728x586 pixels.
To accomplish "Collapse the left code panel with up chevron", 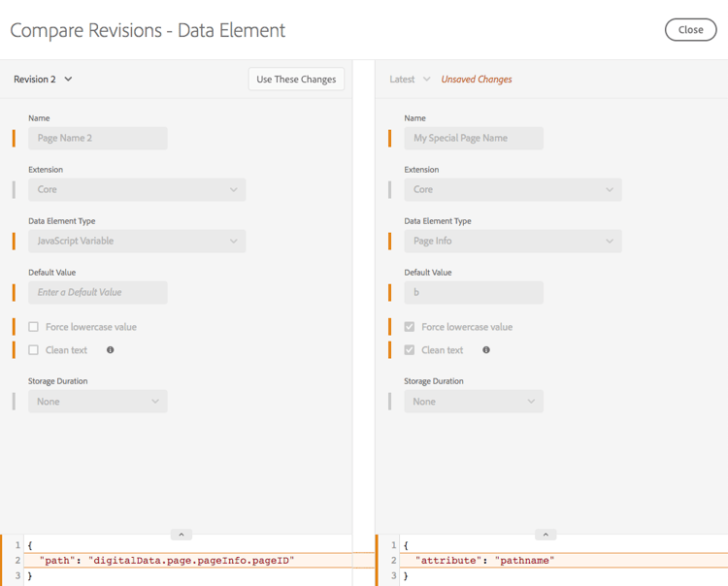I will (182, 535).
